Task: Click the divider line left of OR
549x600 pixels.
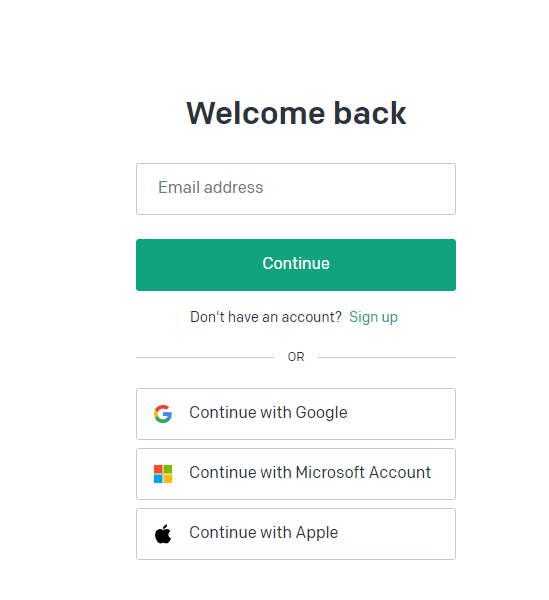Action: (x=205, y=357)
